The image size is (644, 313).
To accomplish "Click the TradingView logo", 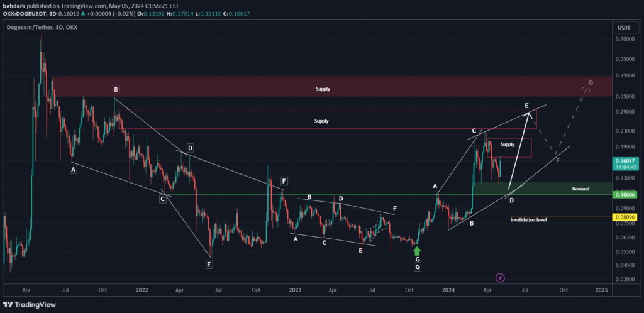I will point(29,304).
